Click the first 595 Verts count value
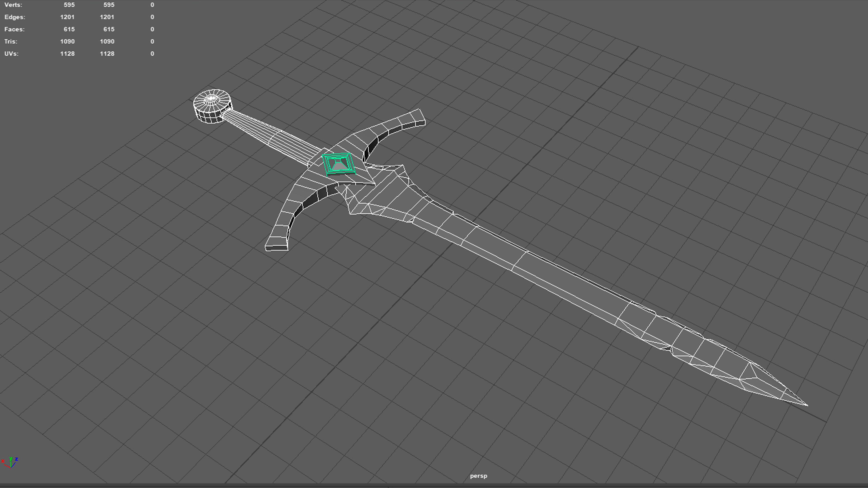 (x=69, y=5)
